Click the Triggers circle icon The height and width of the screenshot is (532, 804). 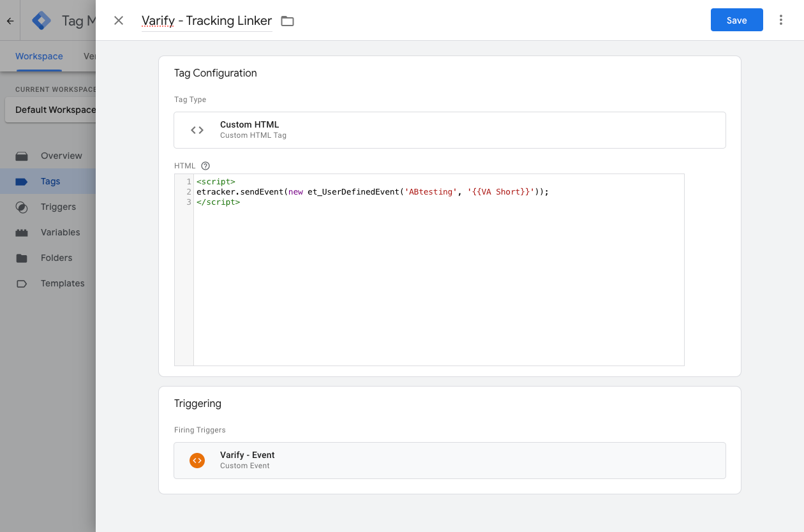coord(22,207)
